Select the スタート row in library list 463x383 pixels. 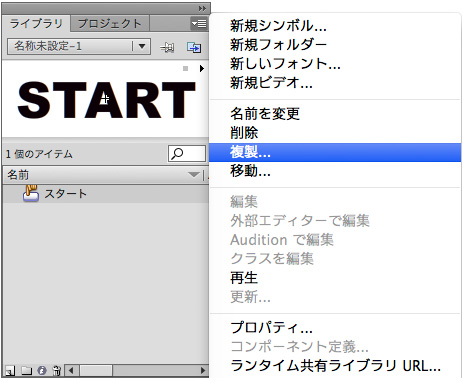[106, 194]
